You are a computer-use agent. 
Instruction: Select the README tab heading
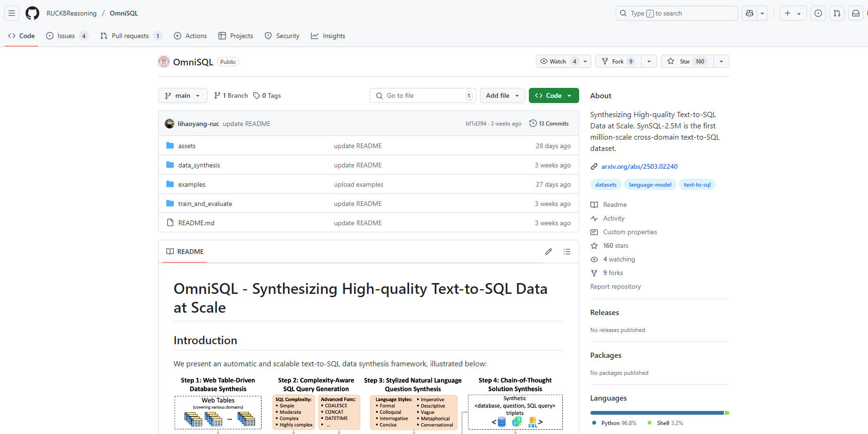pos(185,252)
